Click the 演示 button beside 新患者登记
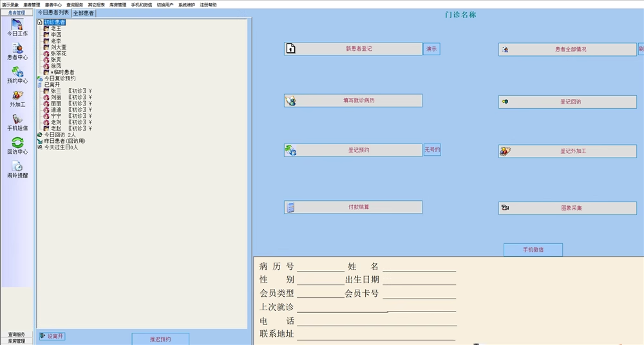Image resolution: width=644 pixels, height=345 pixels. click(x=431, y=49)
